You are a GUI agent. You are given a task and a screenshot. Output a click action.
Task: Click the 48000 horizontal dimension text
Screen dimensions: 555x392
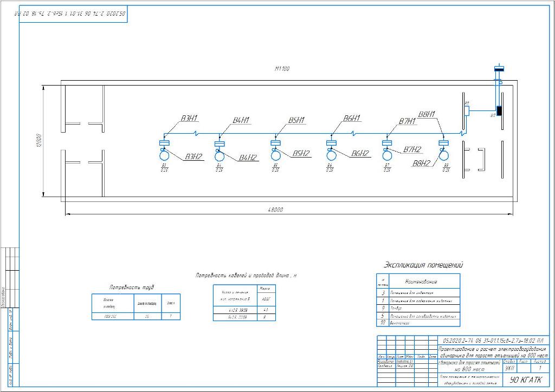click(275, 210)
